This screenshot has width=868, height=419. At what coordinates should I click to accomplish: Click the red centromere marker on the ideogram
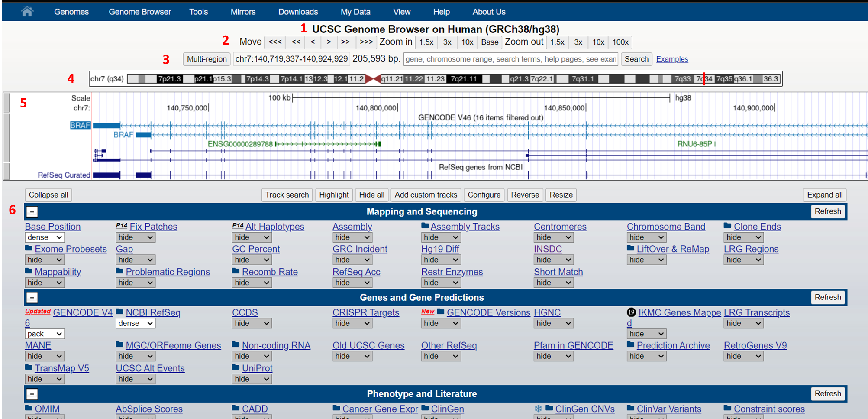[373, 79]
